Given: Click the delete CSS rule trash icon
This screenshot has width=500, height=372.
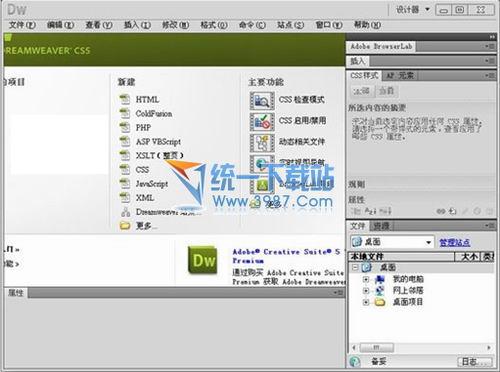Looking at the screenshot, I should click(489, 211).
